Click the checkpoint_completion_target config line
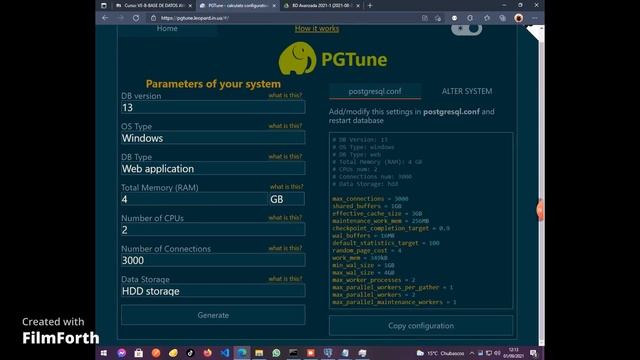 point(391,228)
